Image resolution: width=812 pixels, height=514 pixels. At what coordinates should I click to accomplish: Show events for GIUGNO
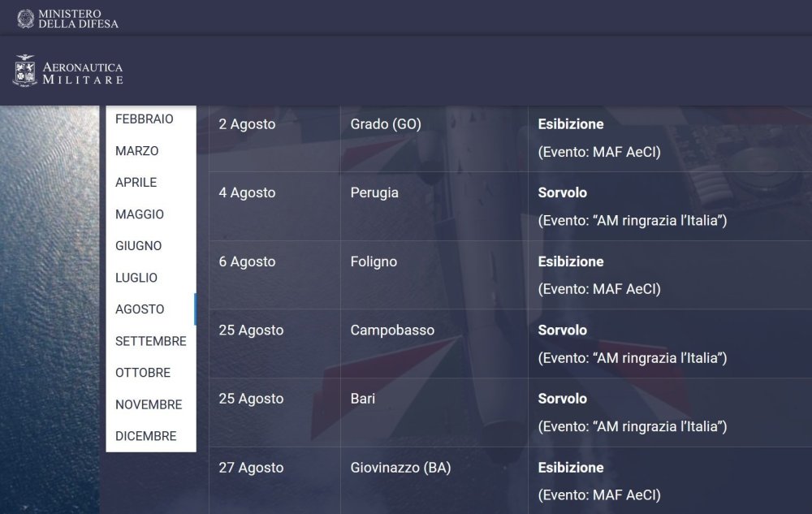[x=139, y=246]
